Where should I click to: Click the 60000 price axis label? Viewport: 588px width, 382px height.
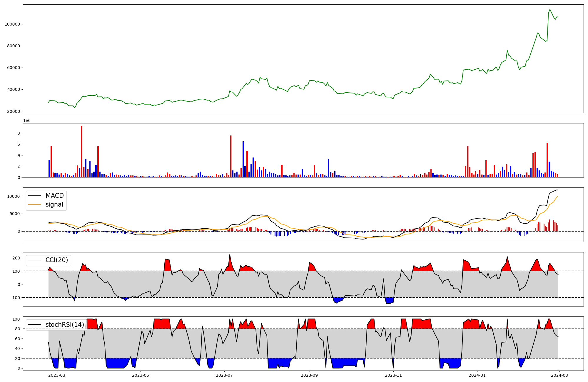click(14, 68)
